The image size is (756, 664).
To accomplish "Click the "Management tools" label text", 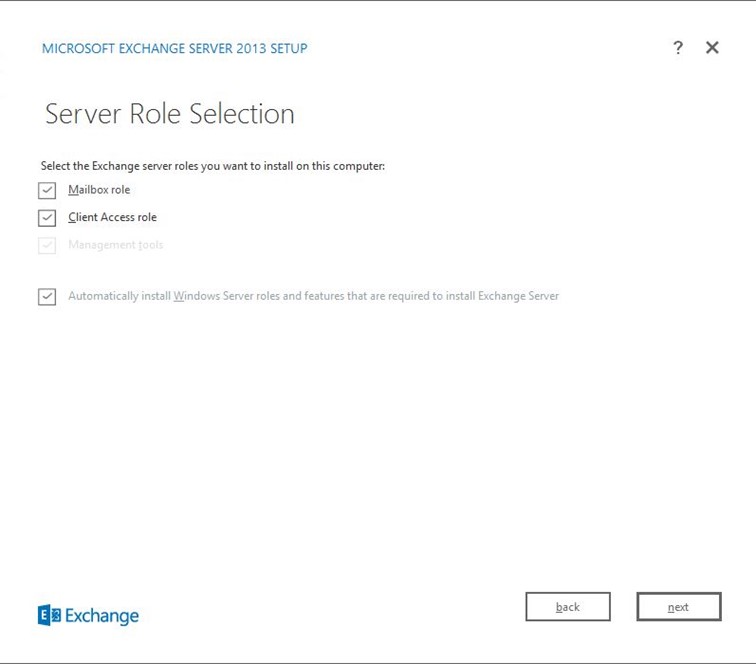I will point(115,245).
